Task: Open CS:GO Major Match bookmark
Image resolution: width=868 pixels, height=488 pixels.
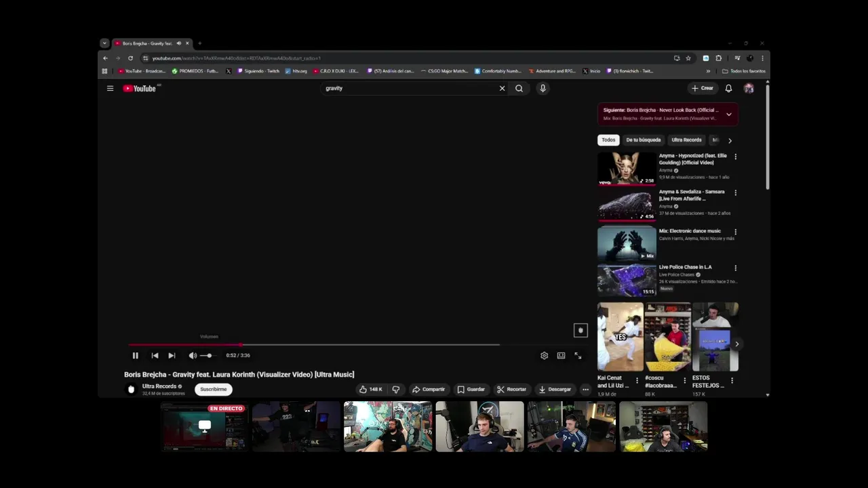Action: pyautogui.click(x=444, y=71)
